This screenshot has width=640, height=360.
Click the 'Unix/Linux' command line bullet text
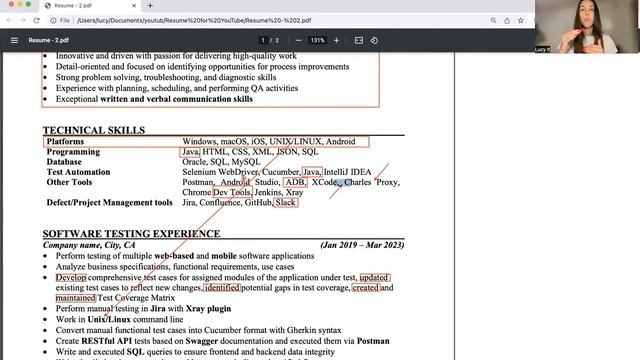[109, 319]
